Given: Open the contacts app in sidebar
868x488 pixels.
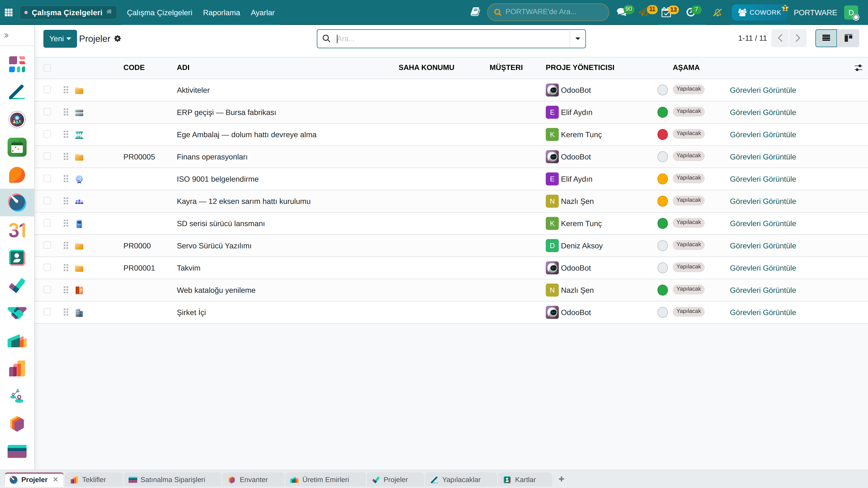Looking at the screenshot, I should (x=17, y=258).
